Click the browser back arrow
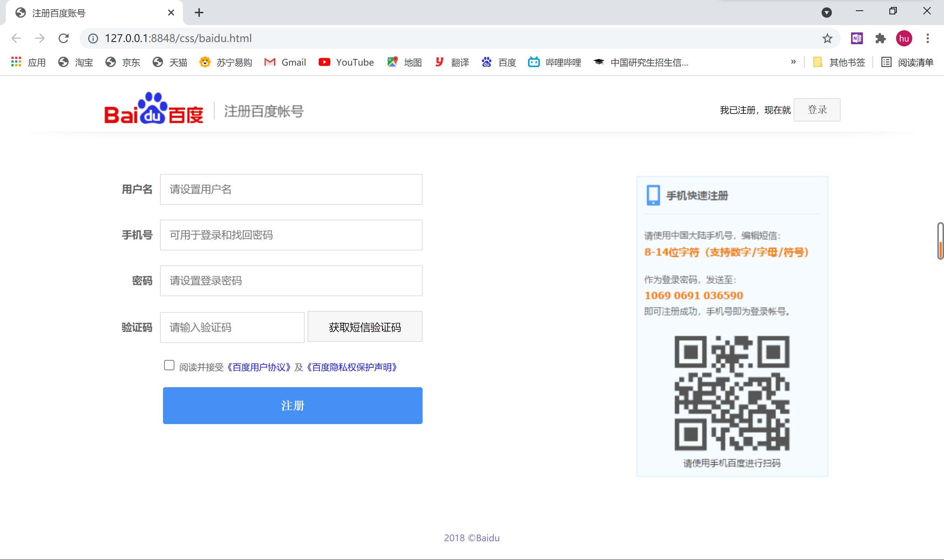The height and width of the screenshot is (560, 944). tap(16, 38)
